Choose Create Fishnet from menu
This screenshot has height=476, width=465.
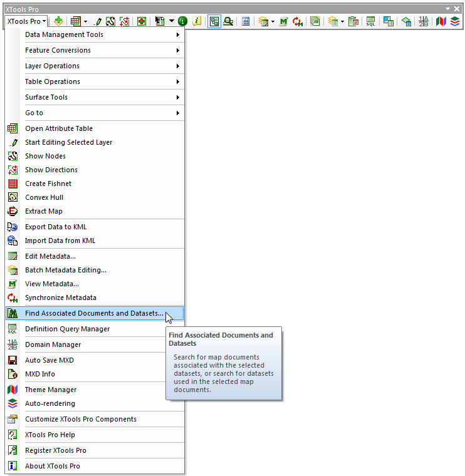(95, 184)
